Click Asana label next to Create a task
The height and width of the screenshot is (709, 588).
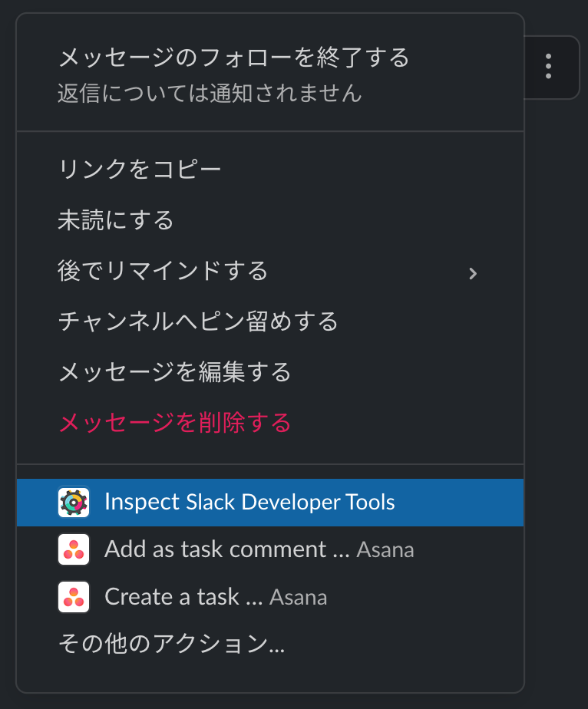point(299,598)
